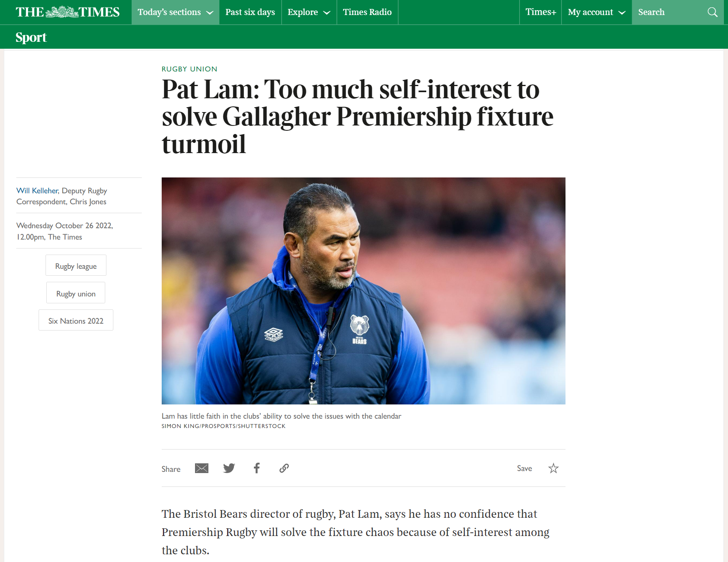Image resolution: width=728 pixels, height=562 pixels.
Task: Select the Six Nations 2022 tag
Action: [76, 320]
